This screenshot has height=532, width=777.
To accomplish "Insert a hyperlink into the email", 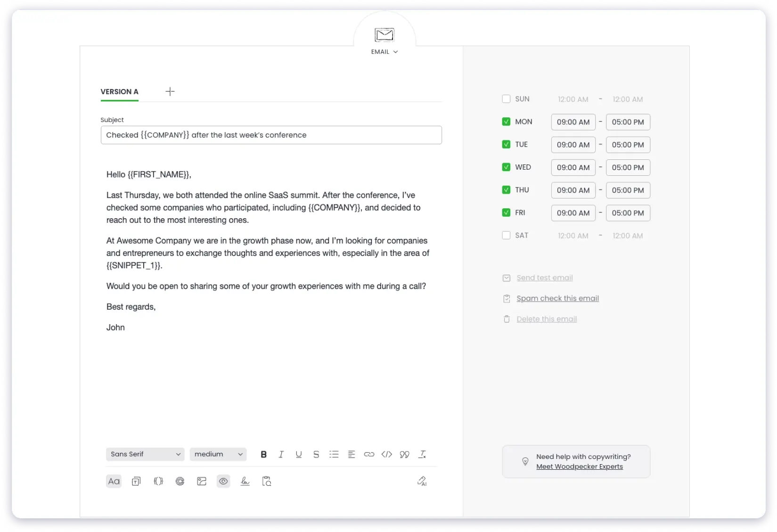I will [x=369, y=454].
